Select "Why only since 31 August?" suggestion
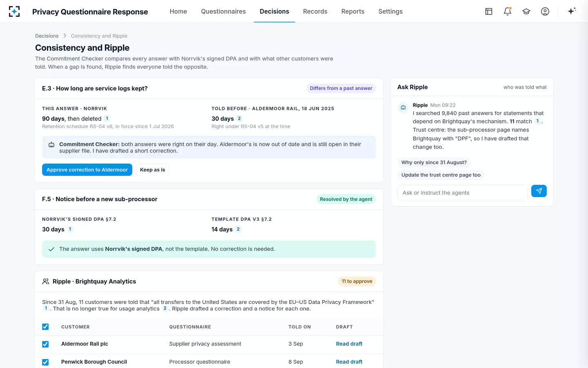Viewport: 588px width, 368px height. coord(434,162)
